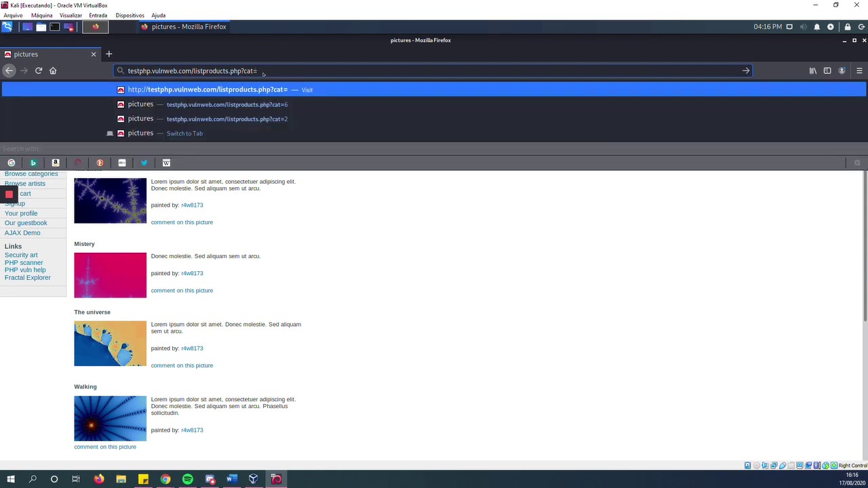Open Our guestbook link
The height and width of the screenshot is (488, 868).
tap(26, 223)
